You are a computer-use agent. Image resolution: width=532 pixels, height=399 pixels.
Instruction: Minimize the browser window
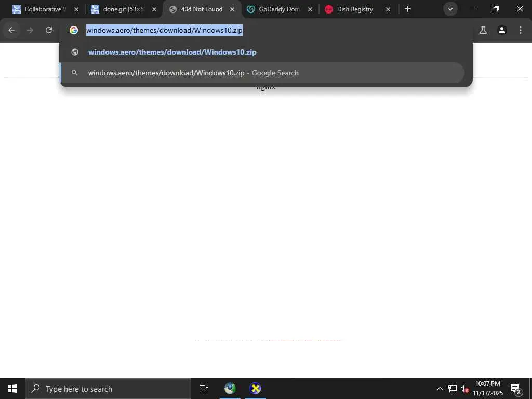(472, 9)
